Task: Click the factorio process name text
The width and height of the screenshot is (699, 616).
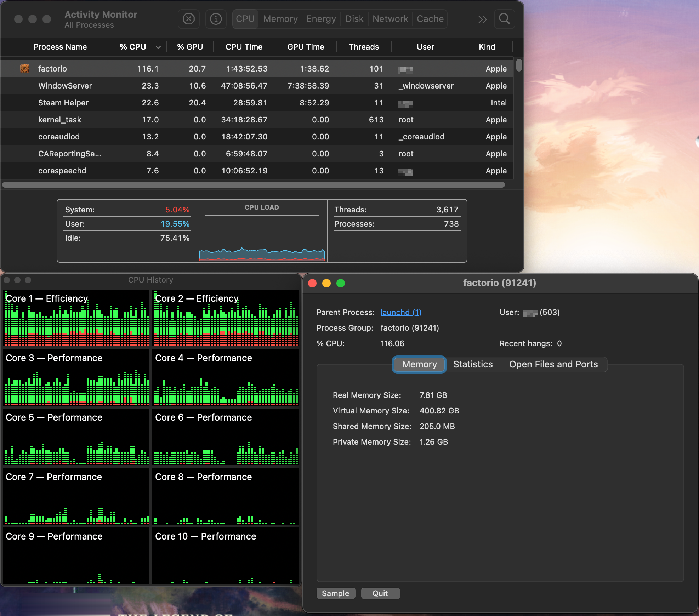Action: (x=52, y=69)
